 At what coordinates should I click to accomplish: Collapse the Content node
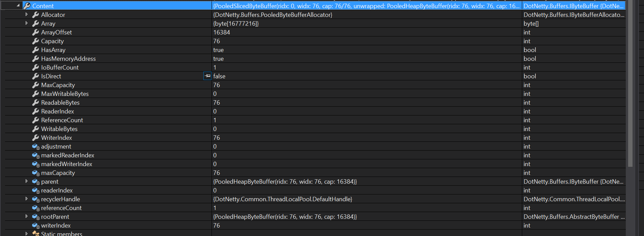18,5
